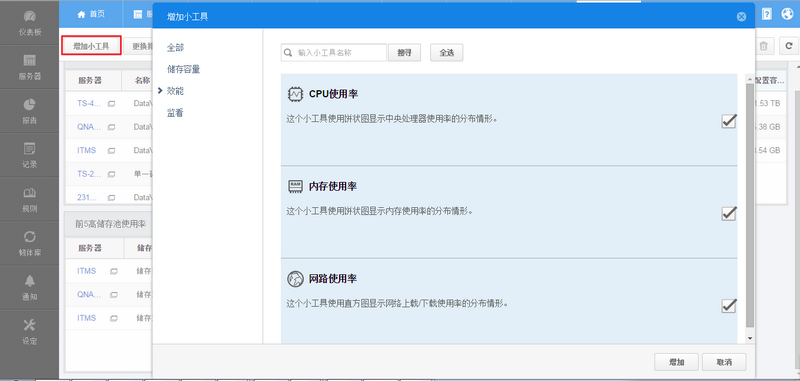Click popup icon beside first ITMS in 前5高储存池

113,271
